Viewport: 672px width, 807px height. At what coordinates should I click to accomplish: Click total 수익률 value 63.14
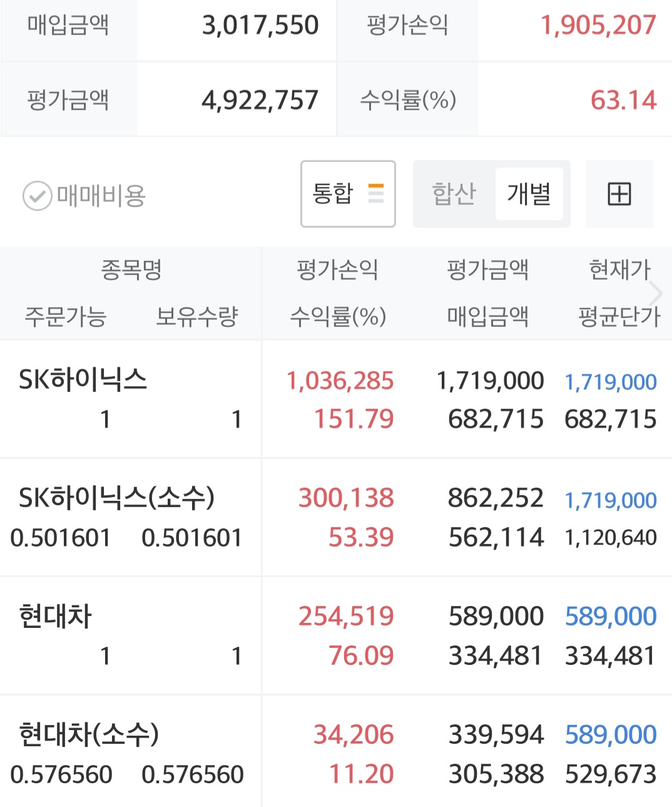pyautogui.click(x=624, y=100)
